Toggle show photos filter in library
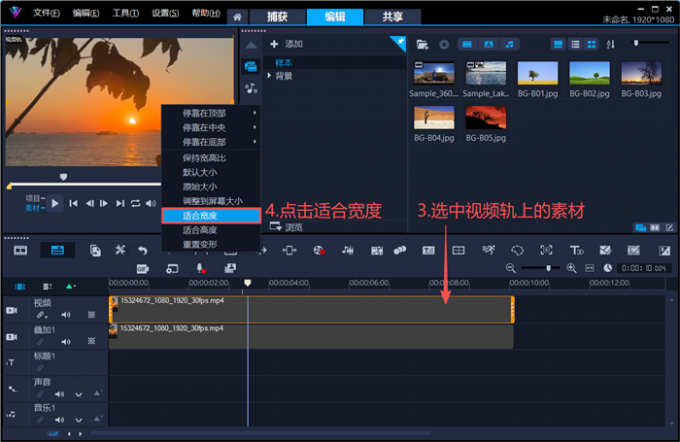Screen dimensions: 680x442 tap(488, 44)
